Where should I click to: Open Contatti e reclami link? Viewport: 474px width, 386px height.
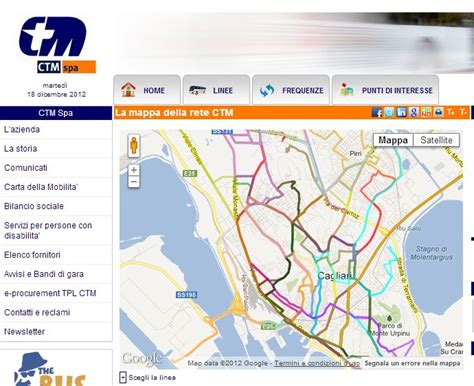pyautogui.click(x=37, y=312)
